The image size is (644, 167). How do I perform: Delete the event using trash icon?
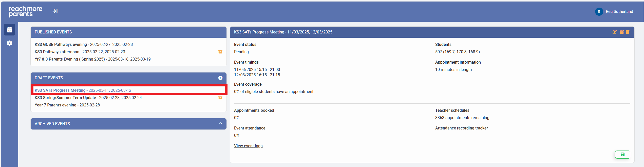pyautogui.click(x=628, y=32)
